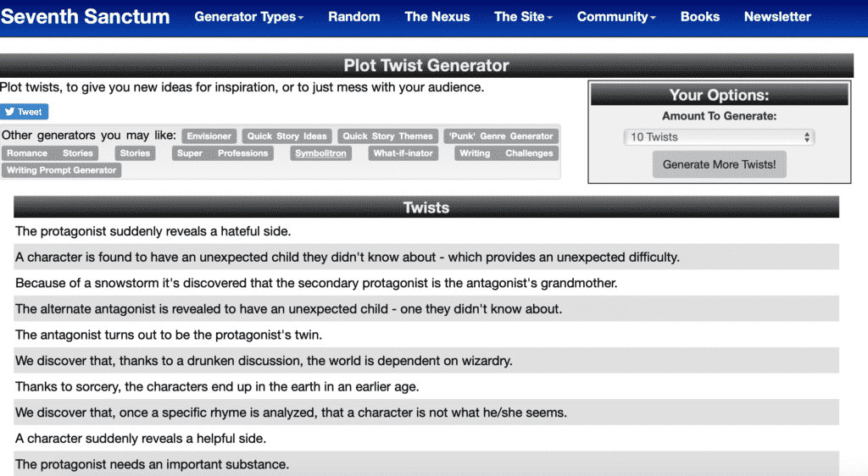868x476 pixels.
Task: Open the '10 Twists' amount dropdown
Action: [719, 137]
